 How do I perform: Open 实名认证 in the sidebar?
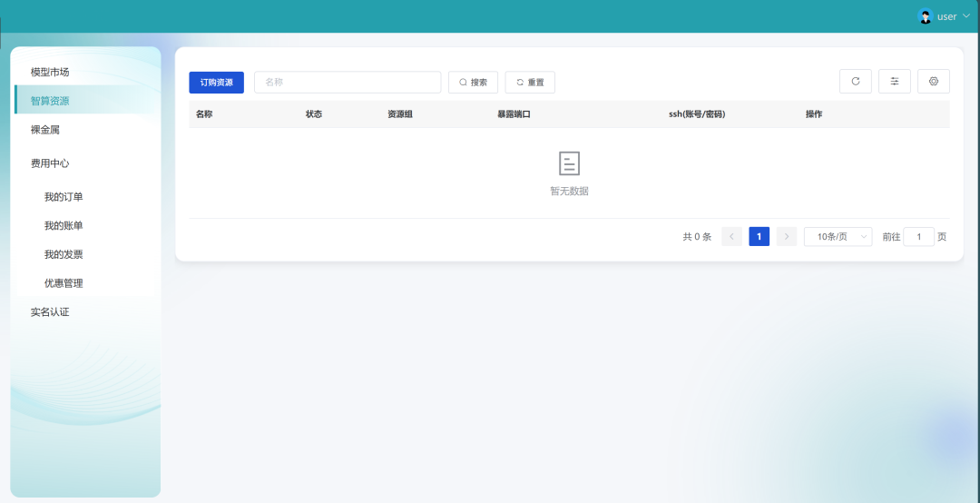tap(50, 312)
